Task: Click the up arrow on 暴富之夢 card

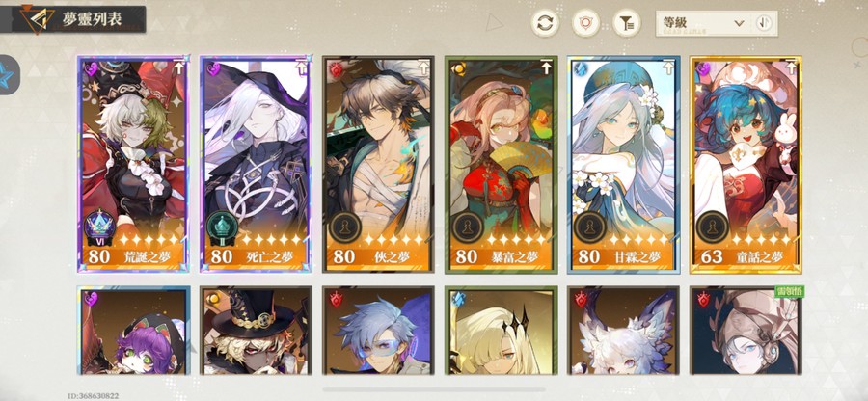Action: [x=547, y=68]
